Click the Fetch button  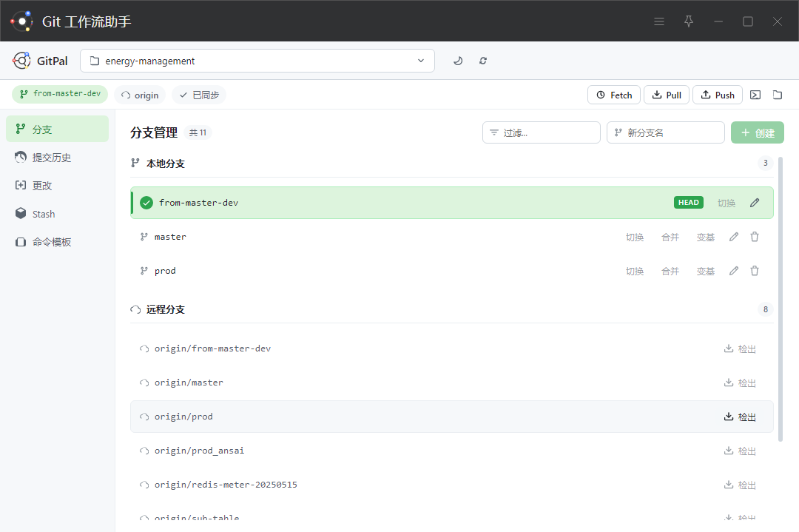[614, 95]
